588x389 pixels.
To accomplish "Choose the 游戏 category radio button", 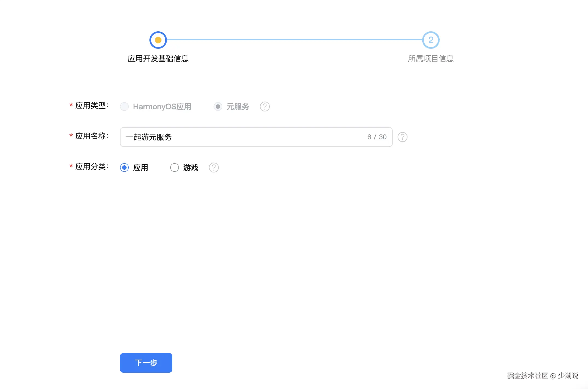I will 175,168.
